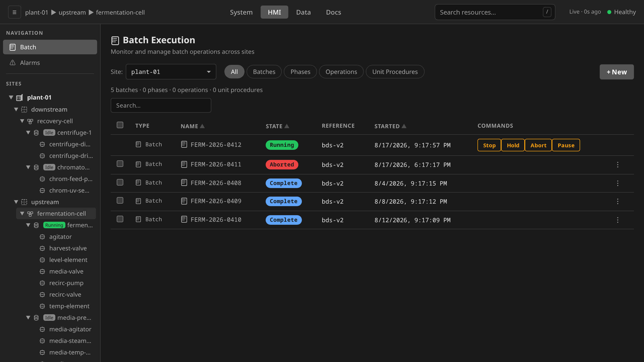Focus the Search resources field
644x362 pixels.
[495, 12]
